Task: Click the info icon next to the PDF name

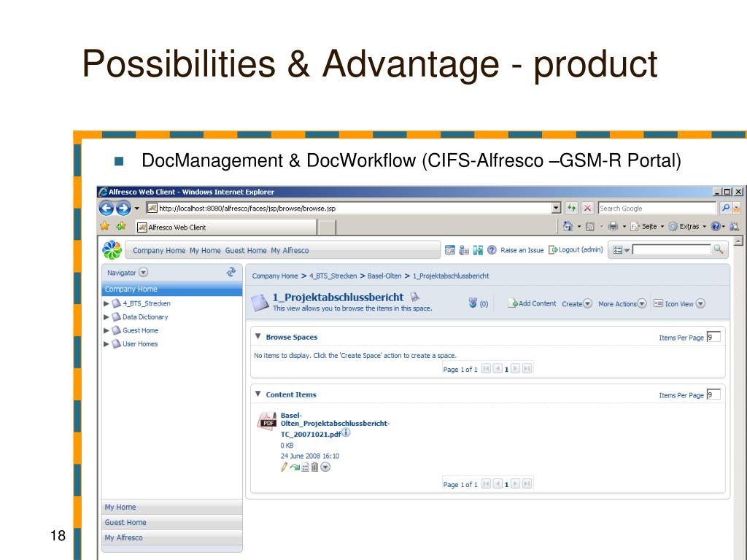Action: 346,432
